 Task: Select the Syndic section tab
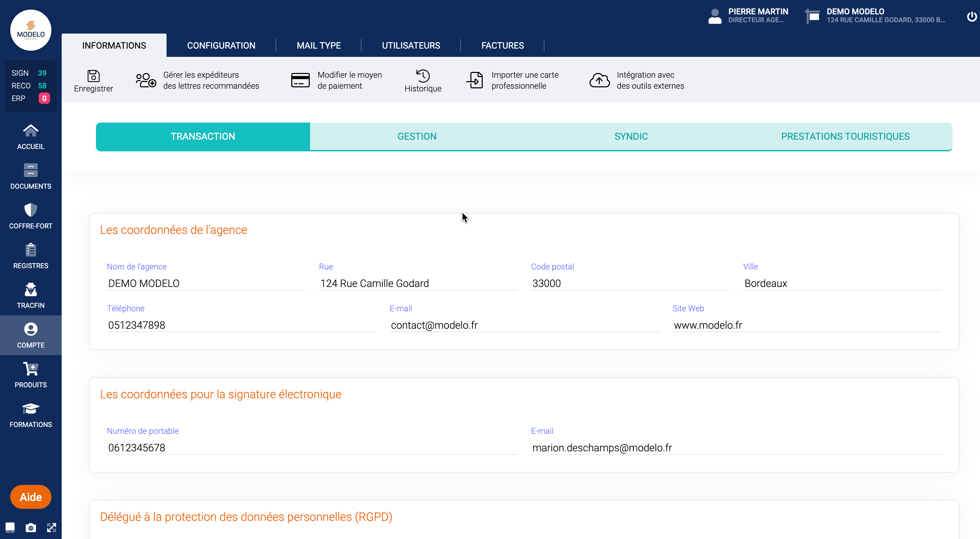(631, 136)
